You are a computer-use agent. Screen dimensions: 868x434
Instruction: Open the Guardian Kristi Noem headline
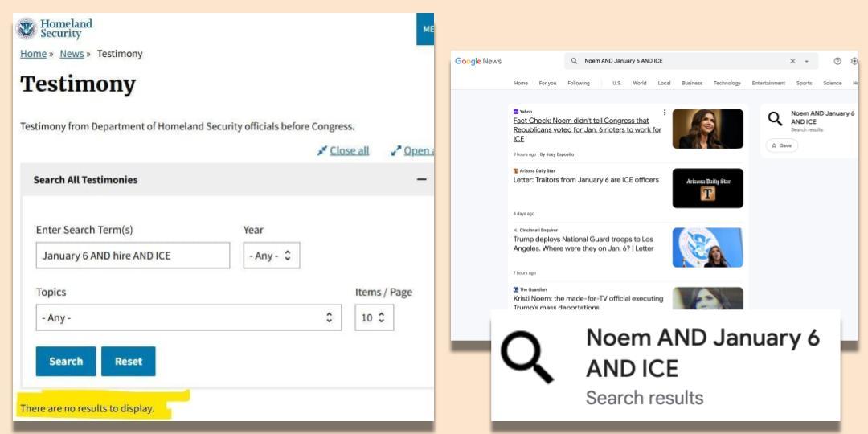coord(588,303)
